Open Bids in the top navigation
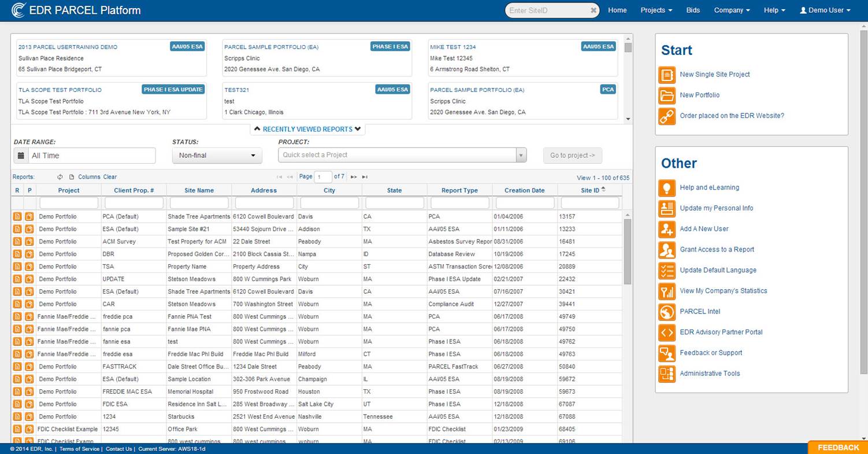This screenshot has width=868, height=454. (693, 10)
